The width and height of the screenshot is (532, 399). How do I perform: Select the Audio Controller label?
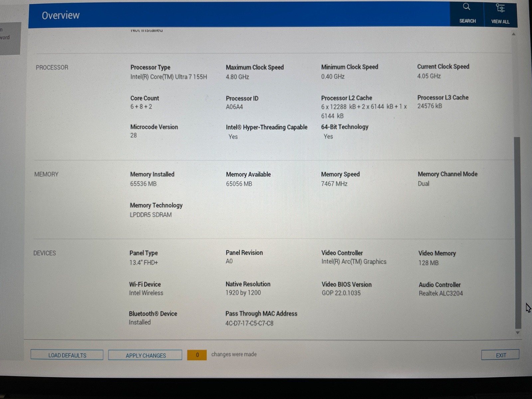click(x=440, y=285)
